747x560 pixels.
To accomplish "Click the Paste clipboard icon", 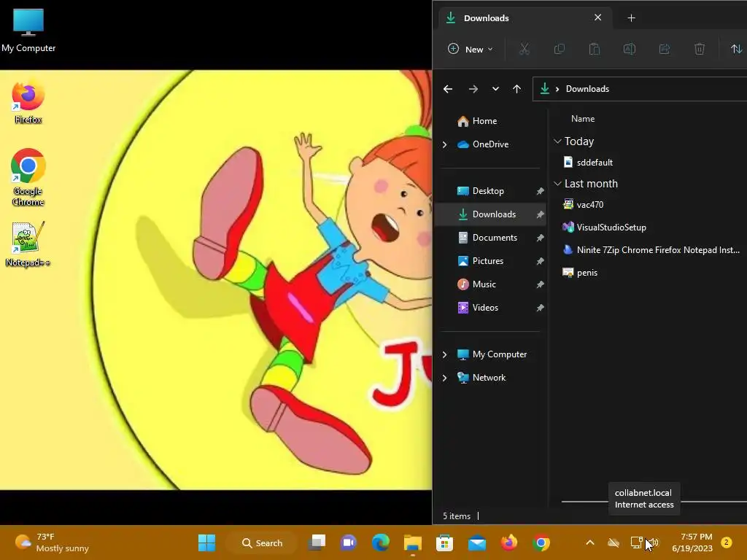I will click(594, 49).
